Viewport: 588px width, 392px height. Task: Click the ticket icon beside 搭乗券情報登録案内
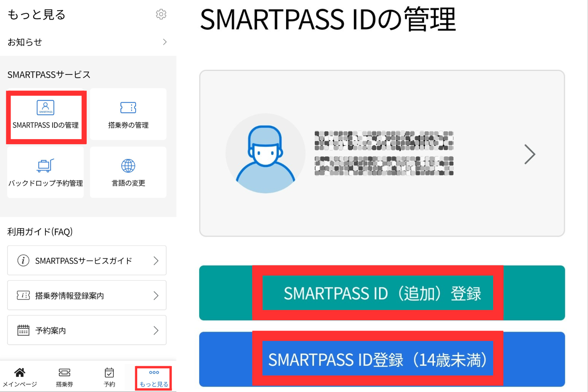click(x=23, y=295)
